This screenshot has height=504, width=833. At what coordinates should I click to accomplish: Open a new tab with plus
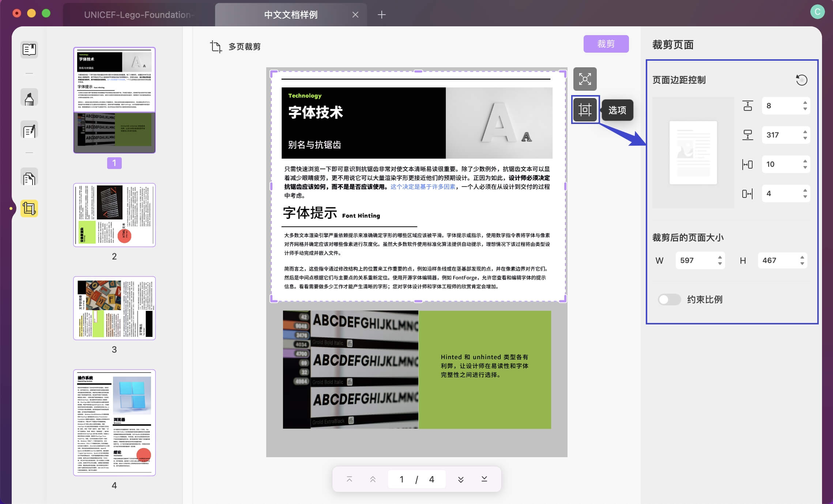381,15
